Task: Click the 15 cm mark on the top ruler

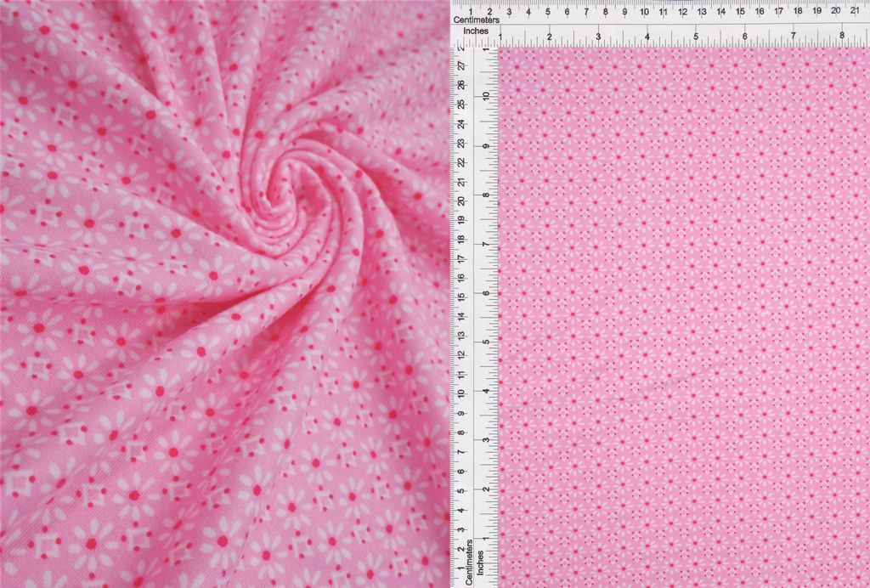Action: click(x=740, y=12)
